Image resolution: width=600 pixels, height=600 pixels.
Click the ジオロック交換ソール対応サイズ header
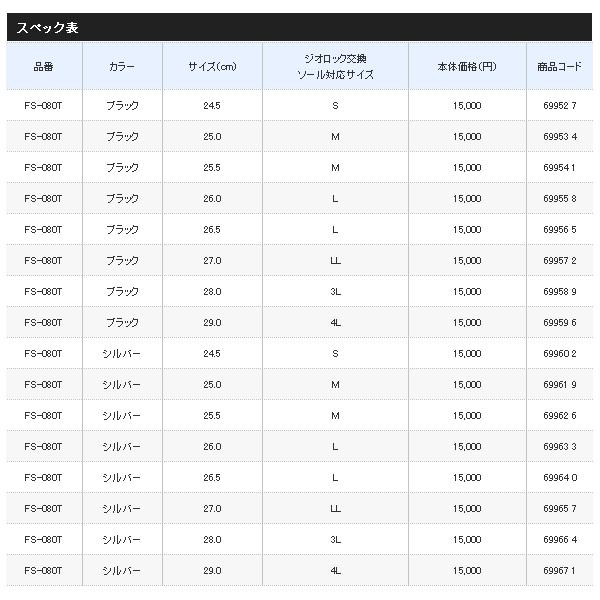[335, 66]
